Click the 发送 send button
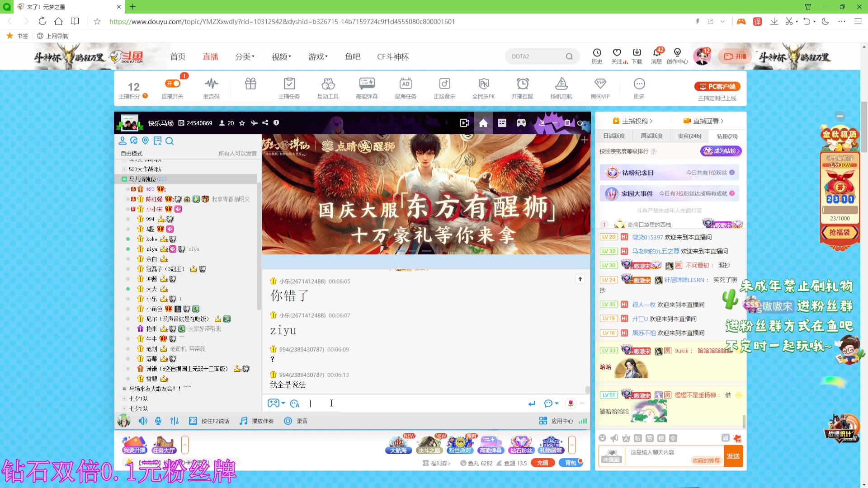 point(733,456)
